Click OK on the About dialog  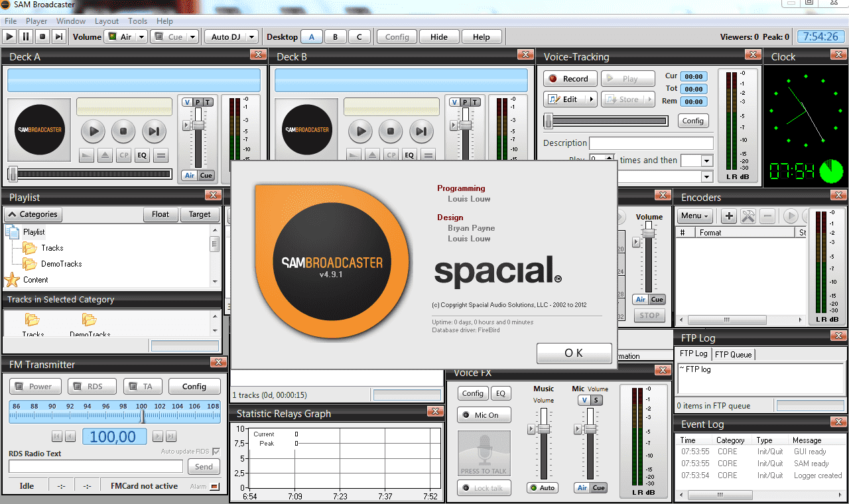pos(574,353)
